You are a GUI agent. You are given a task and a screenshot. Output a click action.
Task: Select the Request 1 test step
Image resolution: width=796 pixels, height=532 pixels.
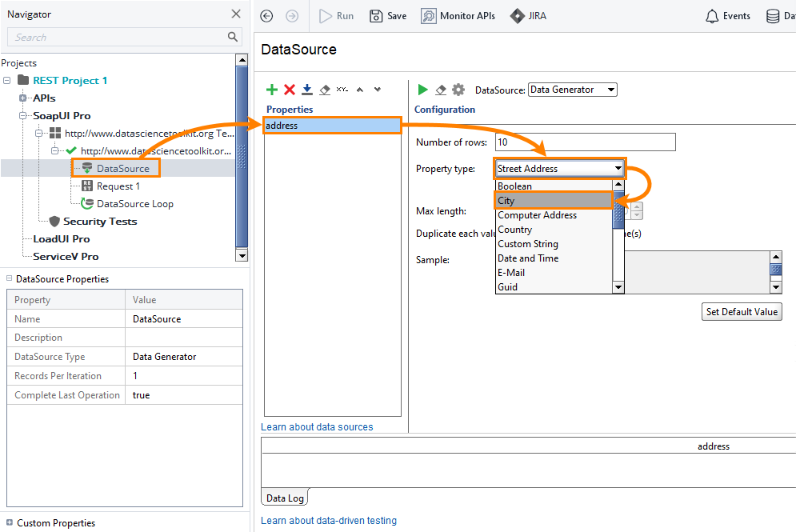[x=118, y=186]
